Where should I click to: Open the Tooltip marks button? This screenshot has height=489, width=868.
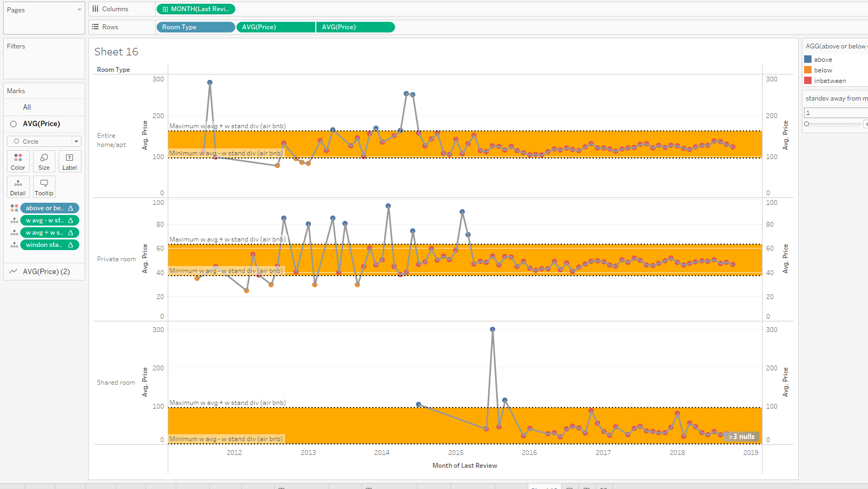click(44, 187)
